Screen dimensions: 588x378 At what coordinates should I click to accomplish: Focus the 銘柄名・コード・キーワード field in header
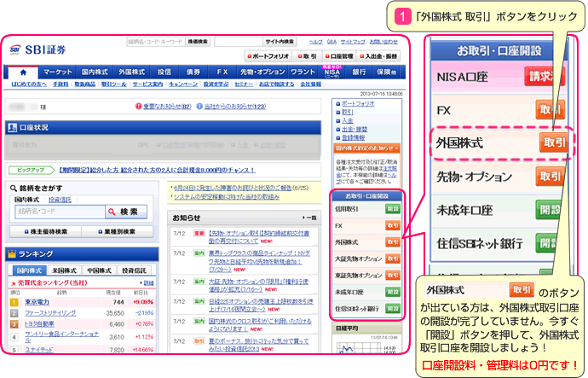(156, 42)
